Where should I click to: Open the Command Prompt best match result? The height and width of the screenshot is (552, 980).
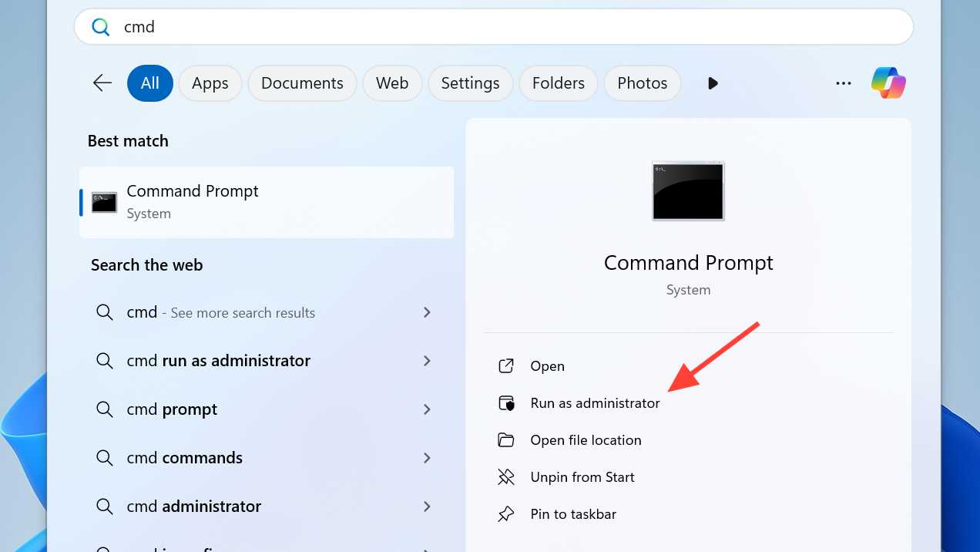(267, 203)
